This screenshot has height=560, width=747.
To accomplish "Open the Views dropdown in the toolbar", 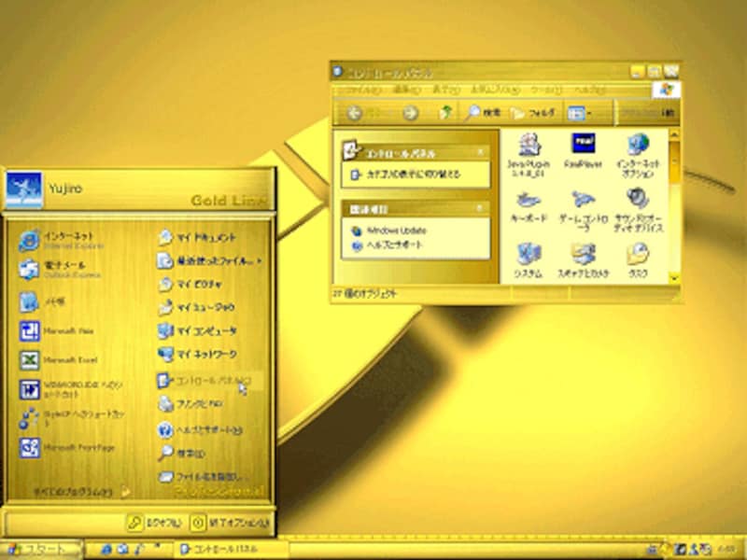I will tap(585, 113).
